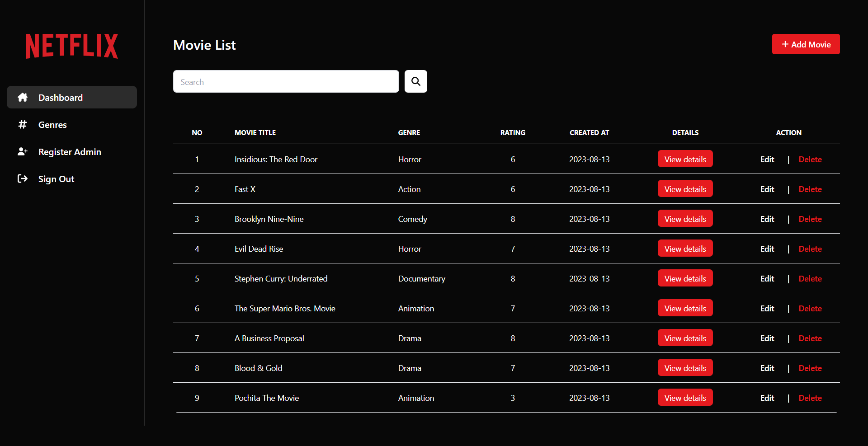Delete The Super Mario Bros. Movie
Image resolution: width=868 pixels, height=446 pixels.
pyautogui.click(x=810, y=308)
